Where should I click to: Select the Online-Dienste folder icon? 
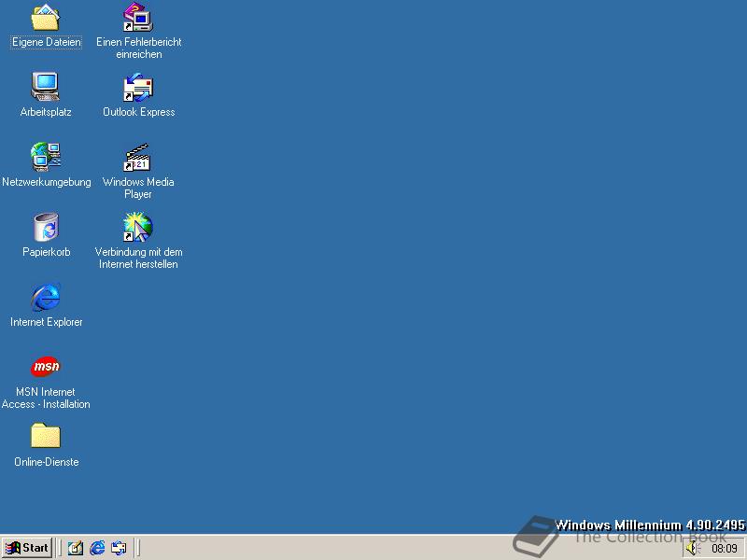tap(46, 435)
